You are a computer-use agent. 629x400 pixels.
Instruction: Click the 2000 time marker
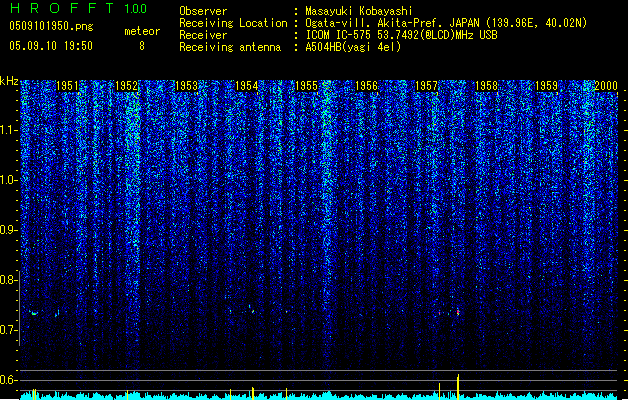coord(606,86)
